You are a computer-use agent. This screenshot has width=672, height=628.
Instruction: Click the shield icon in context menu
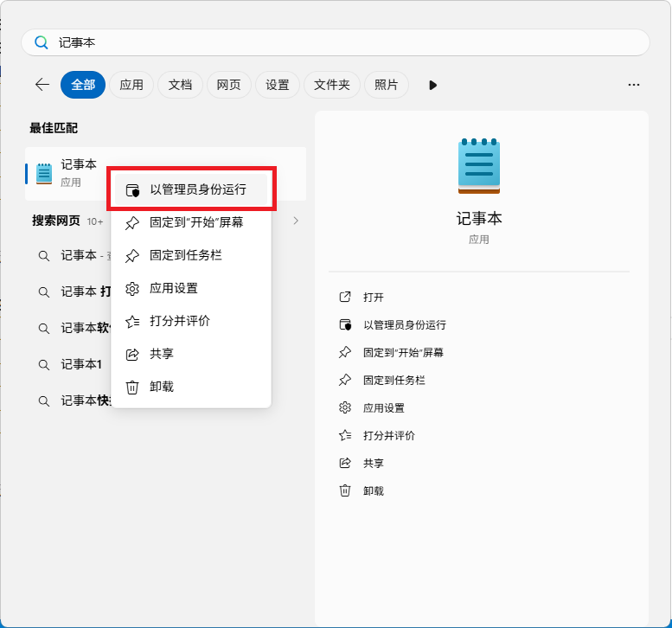coord(132,190)
